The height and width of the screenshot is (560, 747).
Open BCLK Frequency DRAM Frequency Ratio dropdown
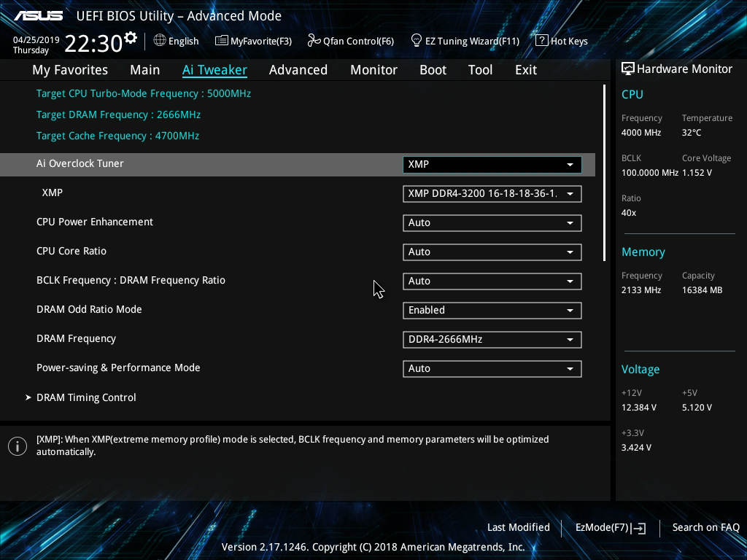coord(492,281)
